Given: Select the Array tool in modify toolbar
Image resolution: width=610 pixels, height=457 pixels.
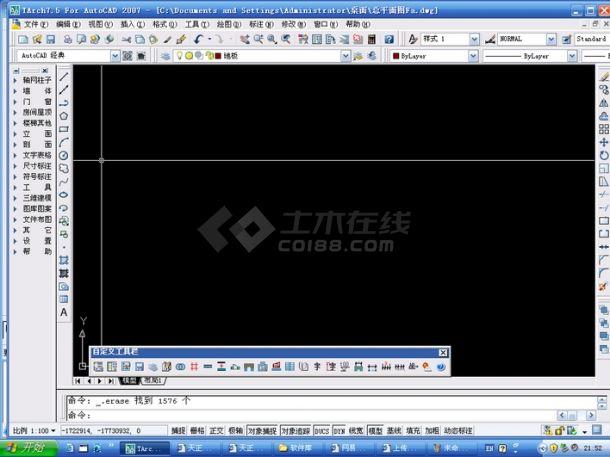Looking at the screenshot, I should click(x=603, y=129).
